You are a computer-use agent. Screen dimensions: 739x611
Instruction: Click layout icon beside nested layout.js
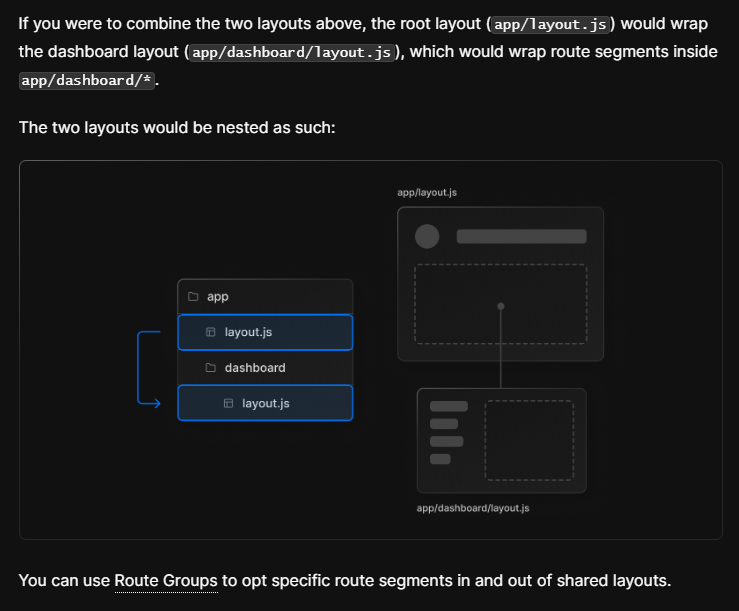[x=228, y=403]
